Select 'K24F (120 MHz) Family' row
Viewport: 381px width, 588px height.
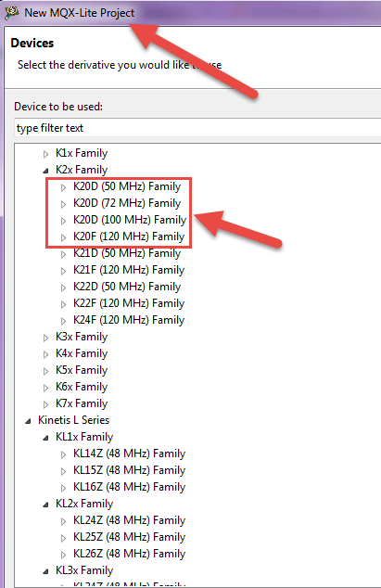[x=129, y=320]
